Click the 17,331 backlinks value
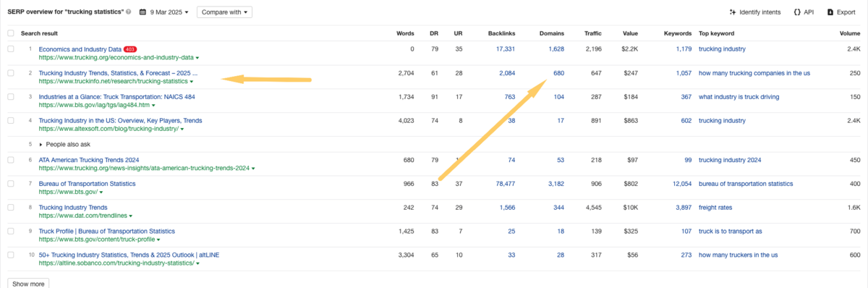The height and width of the screenshot is (288, 868). coord(505,48)
